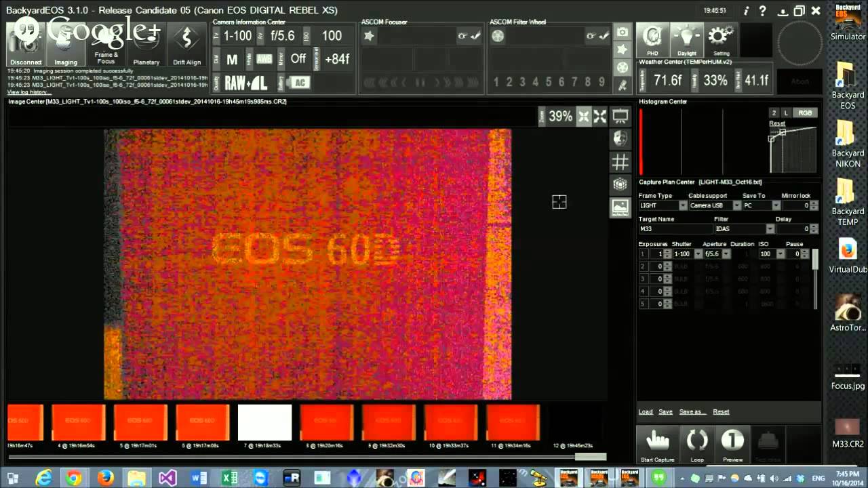Adjust the histogram curve handle

click(x=783, y=132)
